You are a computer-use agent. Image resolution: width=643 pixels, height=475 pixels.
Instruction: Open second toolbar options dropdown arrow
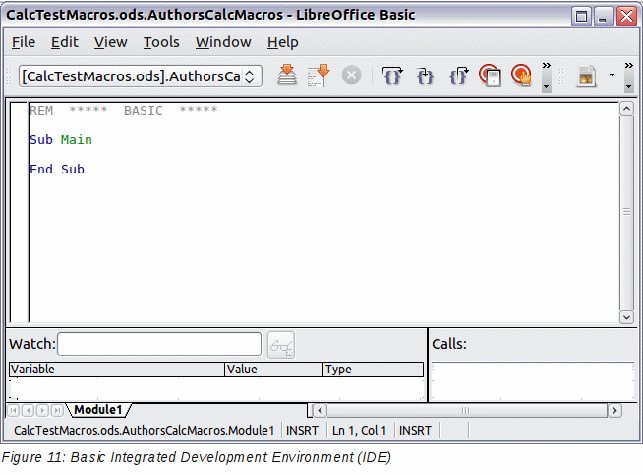pyautogui.click(x=628, y=87)
